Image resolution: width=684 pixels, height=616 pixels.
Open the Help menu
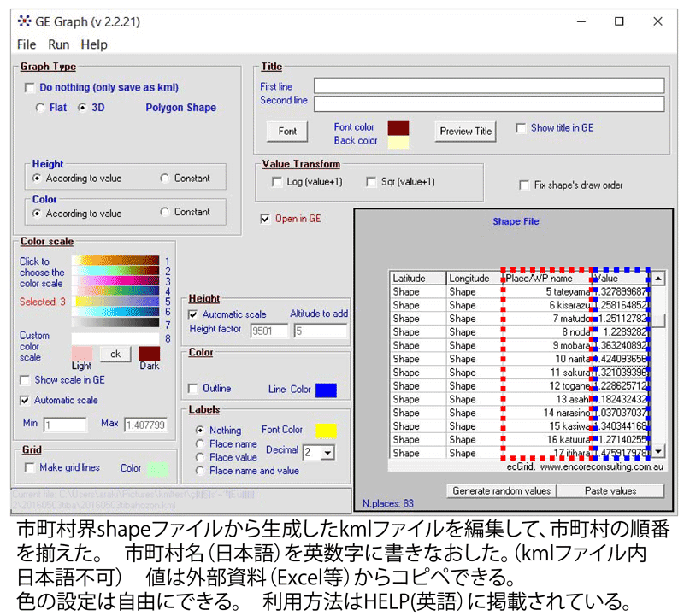(x=94, y=44)
